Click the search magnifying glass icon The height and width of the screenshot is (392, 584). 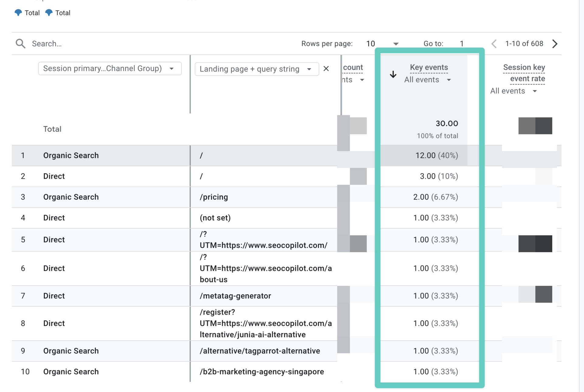pyautogui.click(x=20, y=43)
